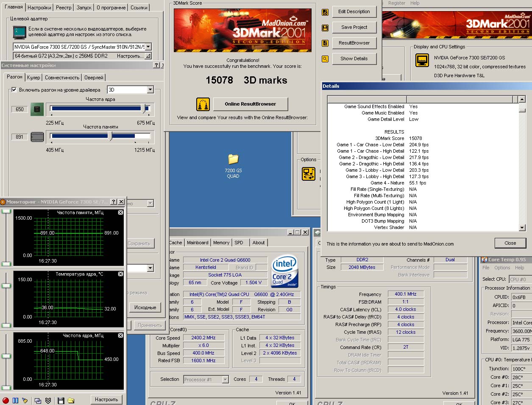Click the blue pause icon in monitoring toolbar
Screen dimensions: 532x405
pos(16,400)
